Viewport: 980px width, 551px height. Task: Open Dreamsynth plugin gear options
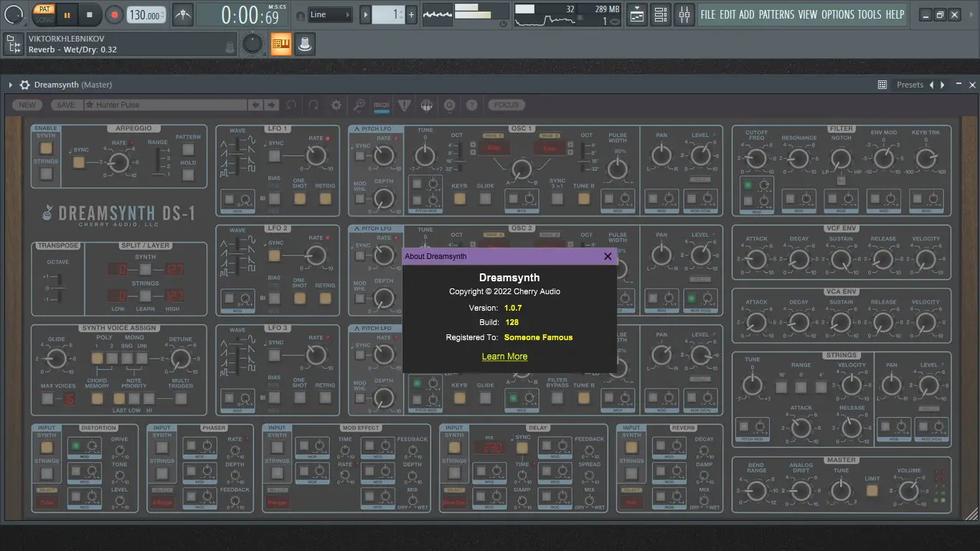tap(24, 85)
